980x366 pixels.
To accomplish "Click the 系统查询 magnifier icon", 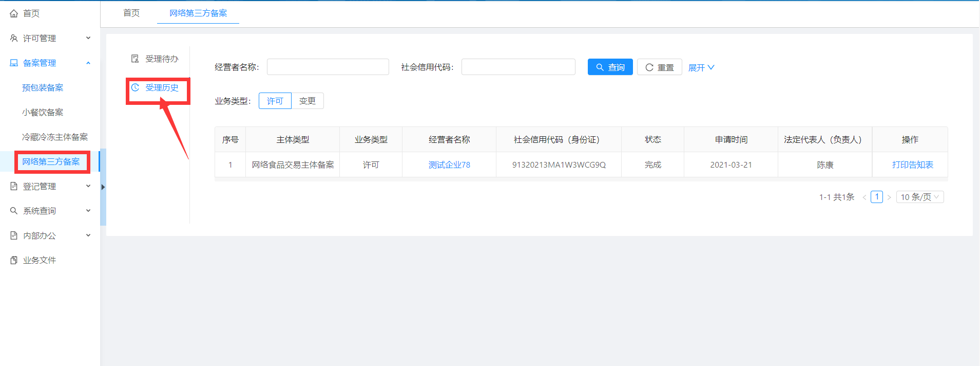I will pos(14,211).
